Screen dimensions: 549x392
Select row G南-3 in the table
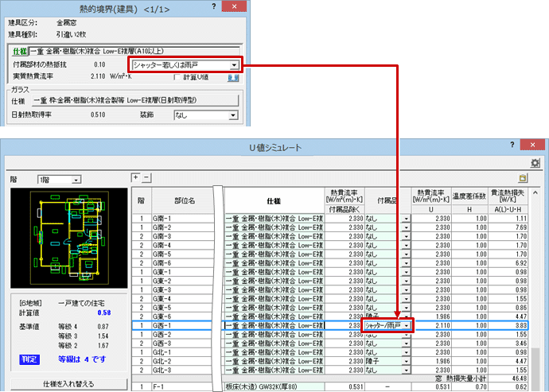tap(330, 236)
